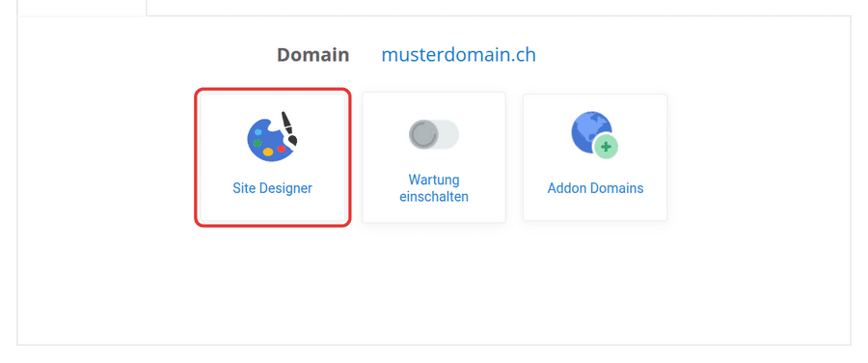This screenshot has width=868, height=363.
Task: Click the Wartung einschalten label
Action: (x=434, y=188)
